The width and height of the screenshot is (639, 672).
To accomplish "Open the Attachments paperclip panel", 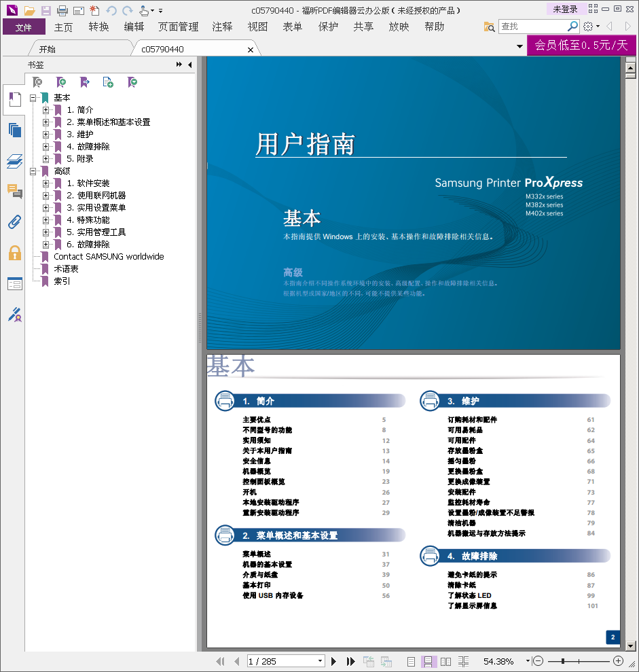I will [14, 222].
